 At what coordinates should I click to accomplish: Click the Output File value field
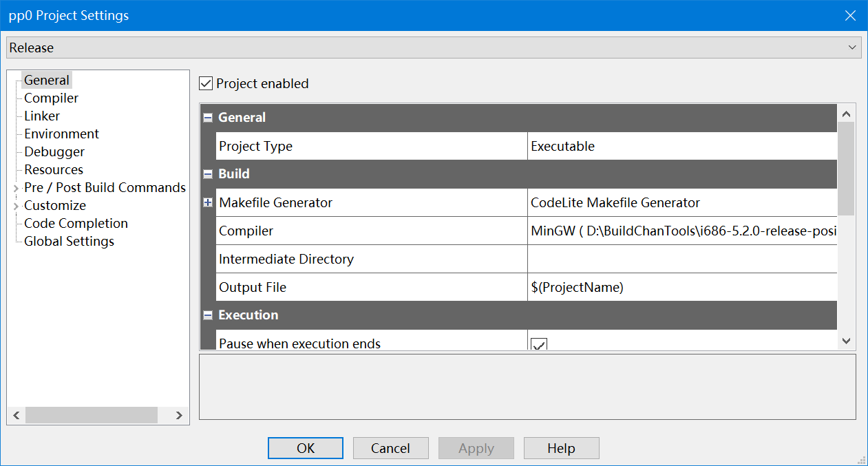coord(681,288)
